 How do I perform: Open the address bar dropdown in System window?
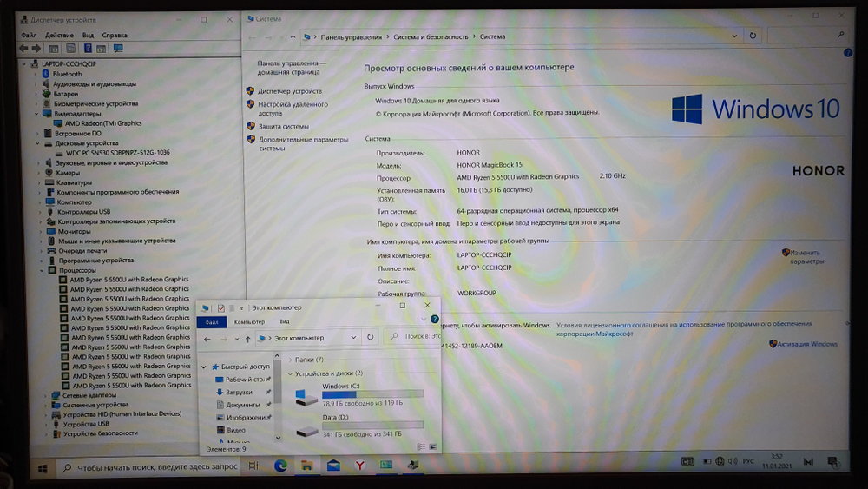tap(734, 36)
